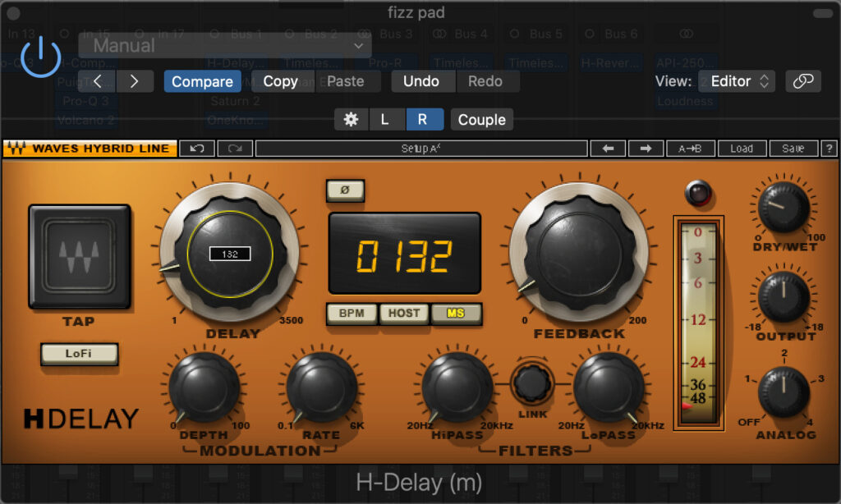Click the DRY/WET knob
Viewport: 841px width, 504px height.
point(784,206)
